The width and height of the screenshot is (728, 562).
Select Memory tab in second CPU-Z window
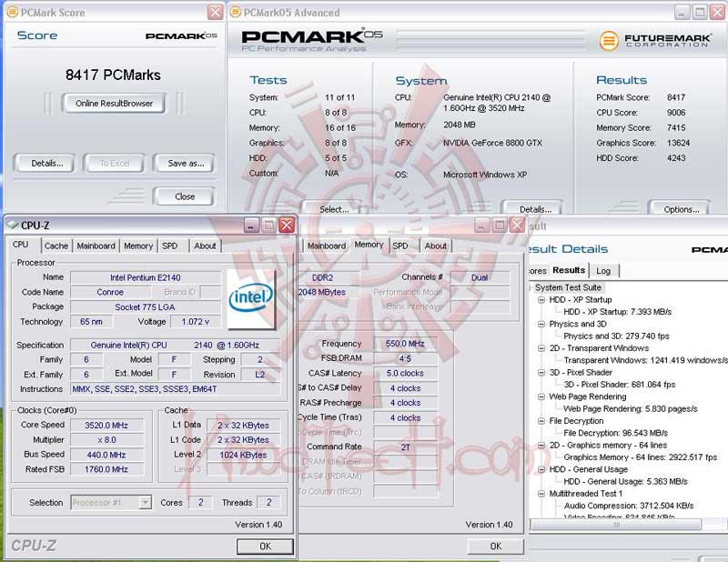pos(369,245)
